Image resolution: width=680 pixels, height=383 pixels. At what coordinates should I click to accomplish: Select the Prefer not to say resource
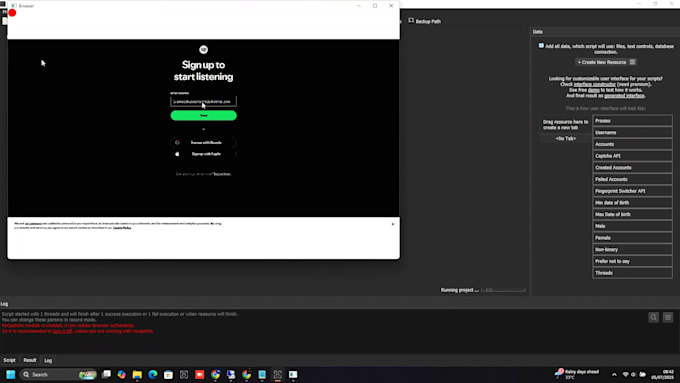(632, 261)
